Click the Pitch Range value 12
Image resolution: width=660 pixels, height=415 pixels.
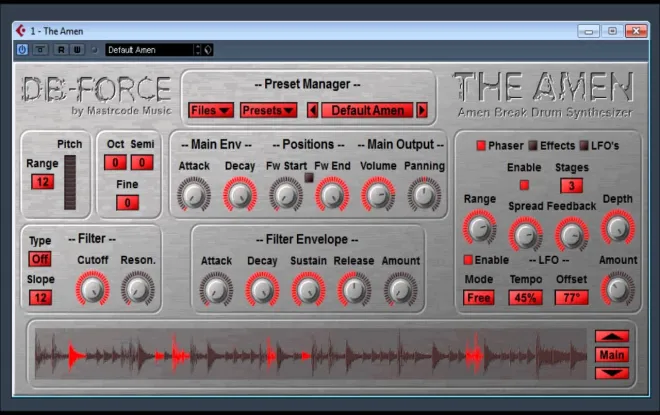tap(43, 182)
